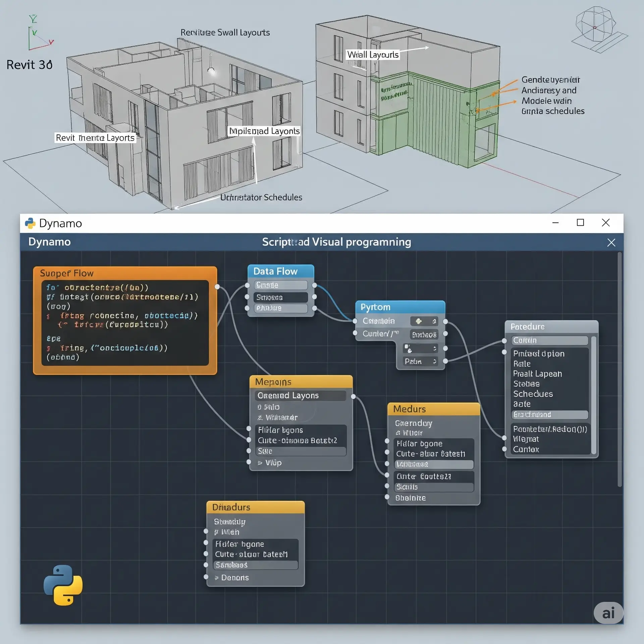
Task: Click the Contin field in Potedure node
Action: (550, 340)
